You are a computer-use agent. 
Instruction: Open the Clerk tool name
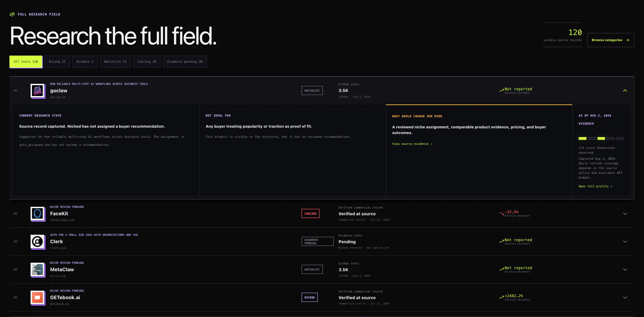click(x=57, y=242)
